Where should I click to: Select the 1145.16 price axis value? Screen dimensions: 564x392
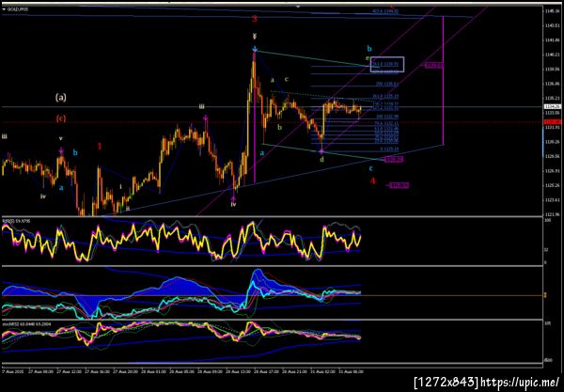[x=551, y=10]
